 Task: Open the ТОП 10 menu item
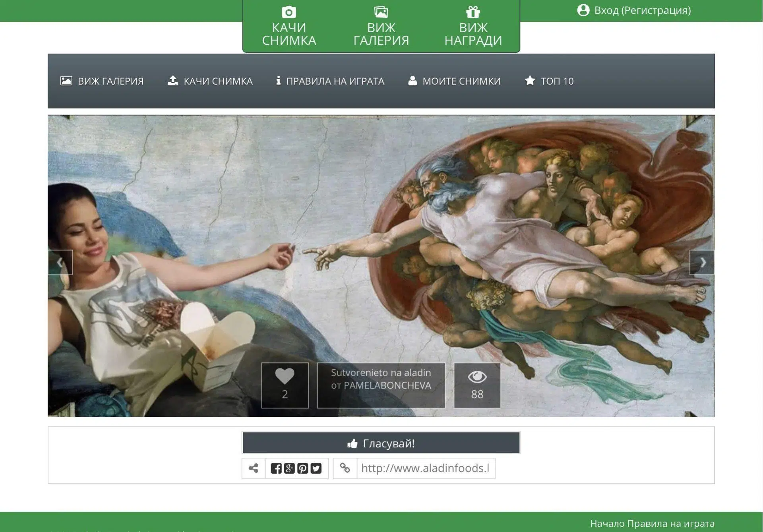[549, 81]
